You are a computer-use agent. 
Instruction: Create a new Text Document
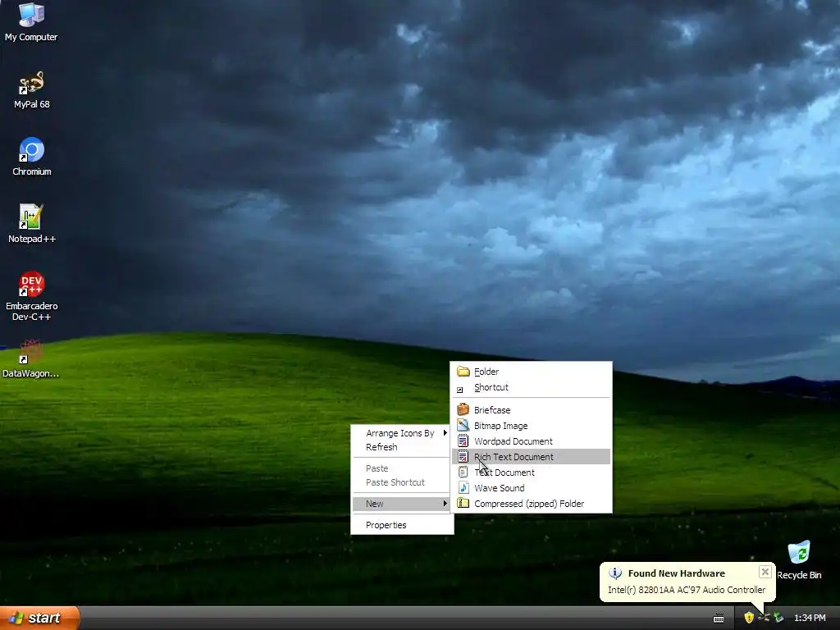click(x=531, y=472)
